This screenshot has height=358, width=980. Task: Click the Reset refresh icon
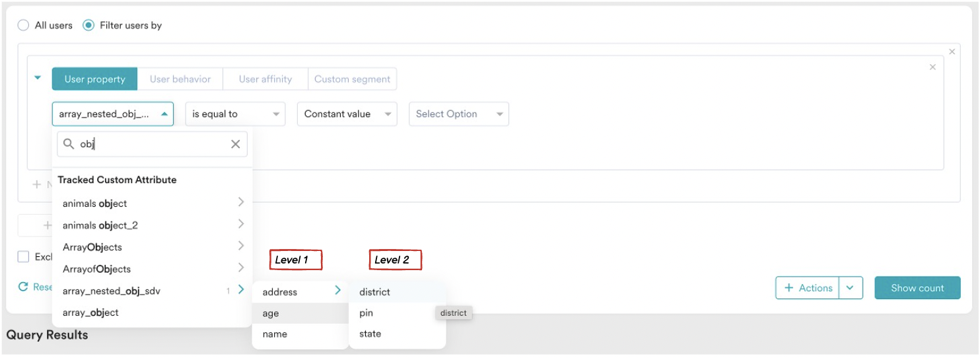point(23,287)
